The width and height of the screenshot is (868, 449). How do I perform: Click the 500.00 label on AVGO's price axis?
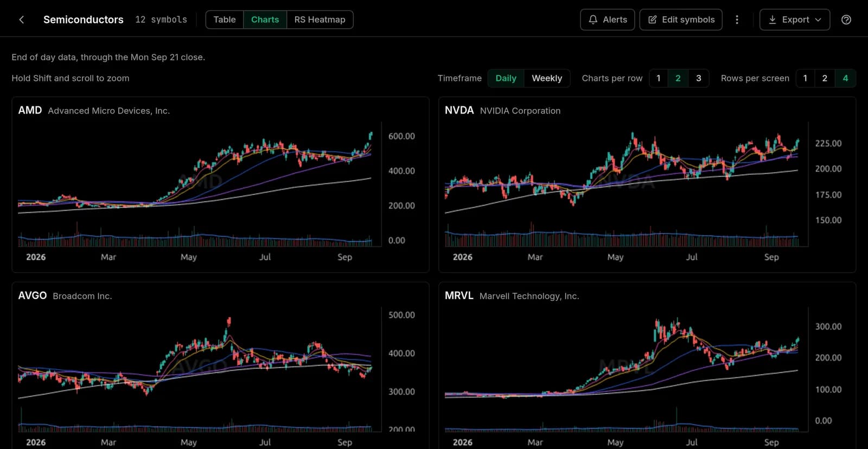point(401,315)
